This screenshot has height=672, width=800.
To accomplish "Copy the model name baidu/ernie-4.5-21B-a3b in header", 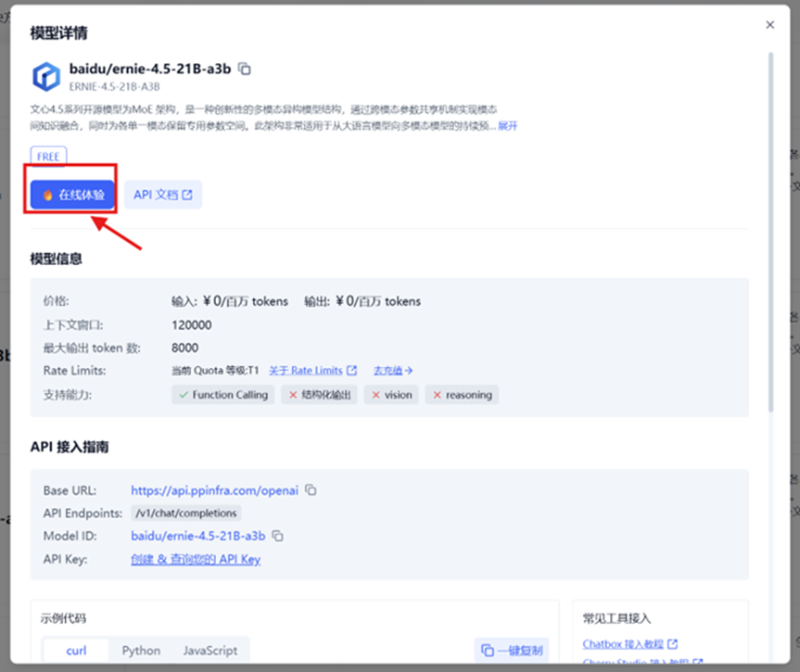I will pyautogui.click(x=245, y=69).
